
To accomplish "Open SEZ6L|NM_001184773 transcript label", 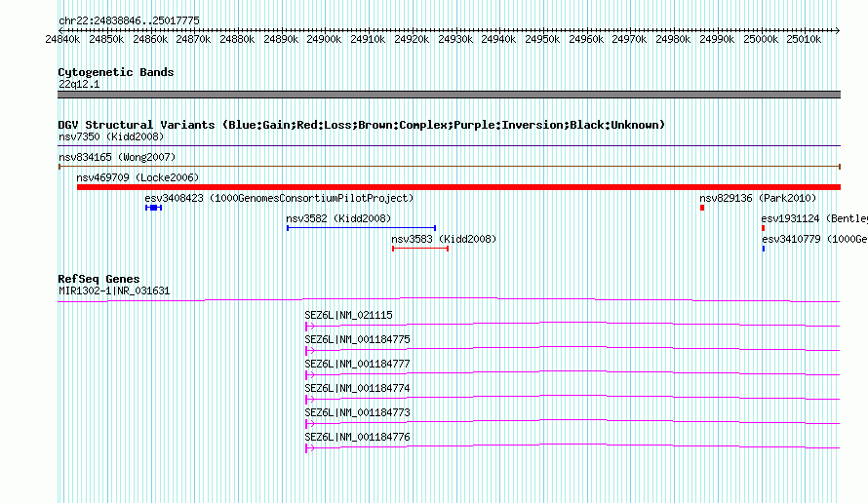I will point(357,412).
